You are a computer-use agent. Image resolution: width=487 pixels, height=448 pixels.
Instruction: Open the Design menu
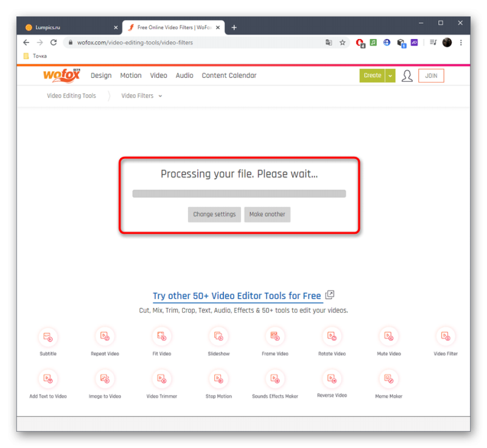pyautogui.click(x=101, y=75)
